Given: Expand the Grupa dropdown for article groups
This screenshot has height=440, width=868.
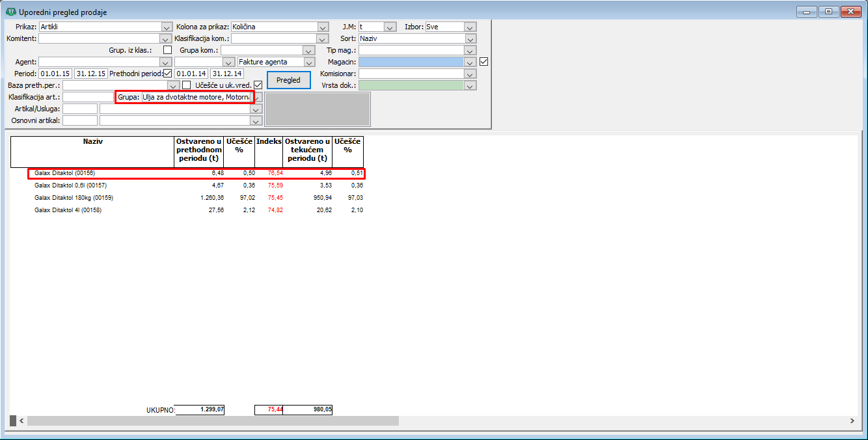Looking at the screenshot, I should (x=258, y=98).
